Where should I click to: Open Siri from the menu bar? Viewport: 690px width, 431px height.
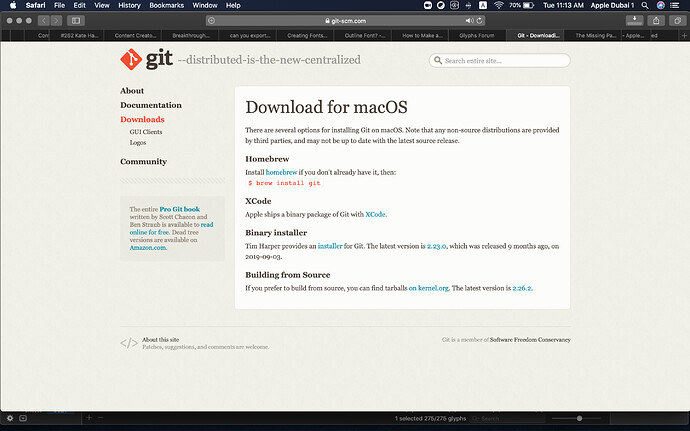point(661,5)
